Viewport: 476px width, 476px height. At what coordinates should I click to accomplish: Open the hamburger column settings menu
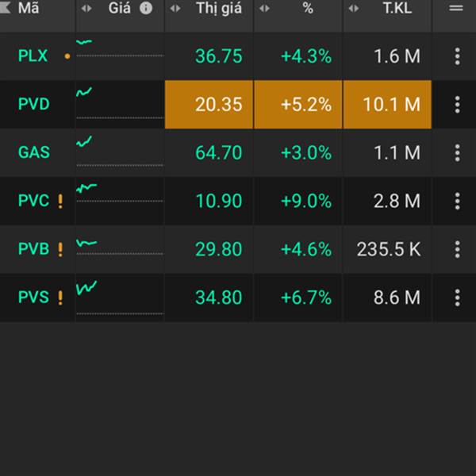pos(456,8)
